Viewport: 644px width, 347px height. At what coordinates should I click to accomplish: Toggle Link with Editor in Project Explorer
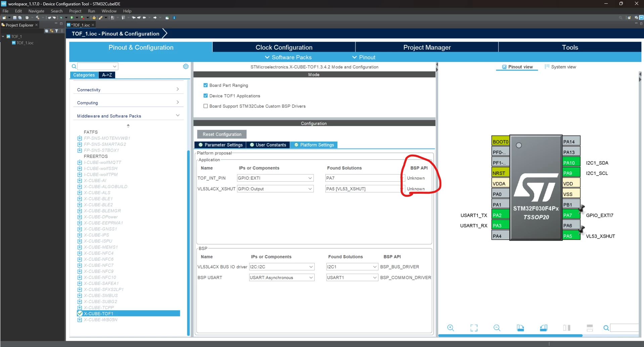click(x=52, y=31)
